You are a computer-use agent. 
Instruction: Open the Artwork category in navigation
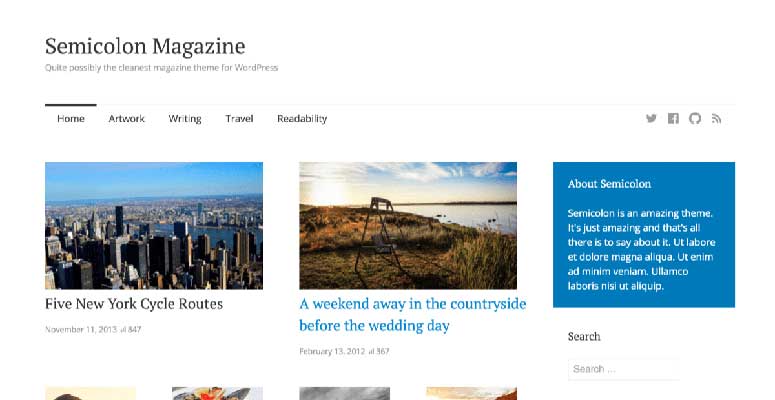[x=127, y=118]
